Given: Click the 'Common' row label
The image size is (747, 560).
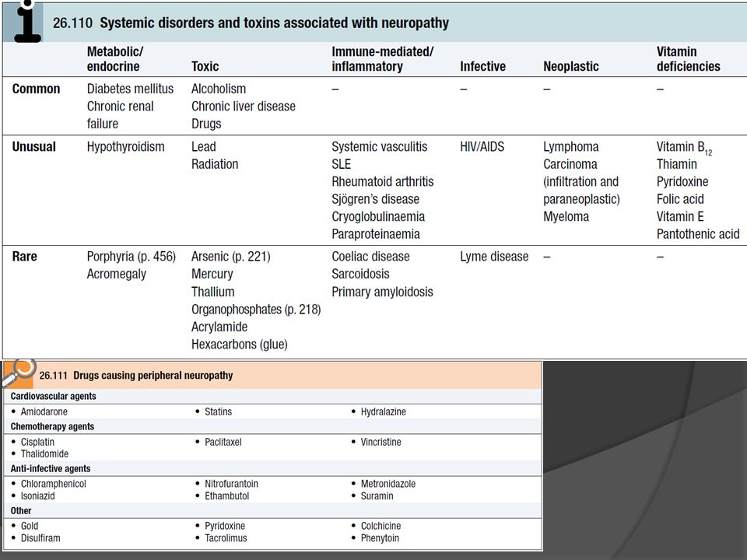Looking at the screenshot, I should tap(37, 89).
